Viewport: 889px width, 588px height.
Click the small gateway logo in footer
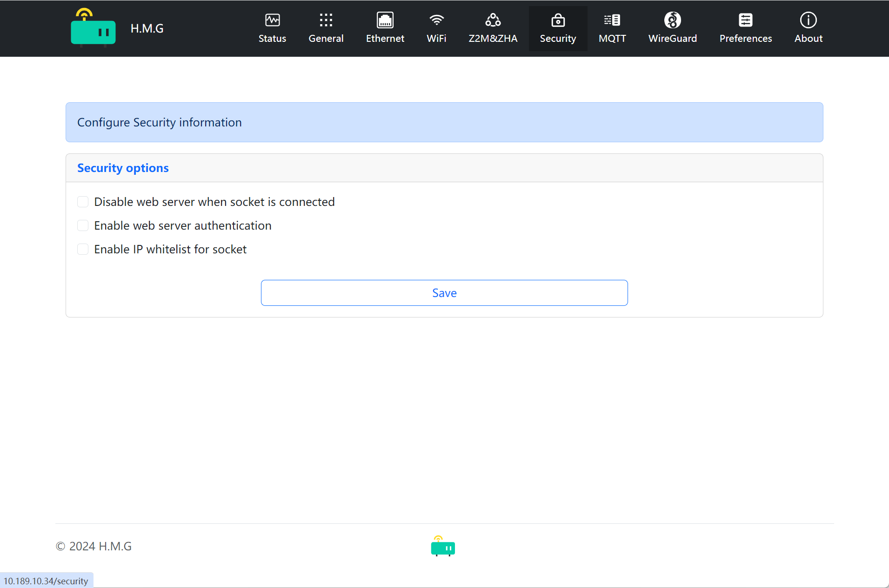pos(442,546)
